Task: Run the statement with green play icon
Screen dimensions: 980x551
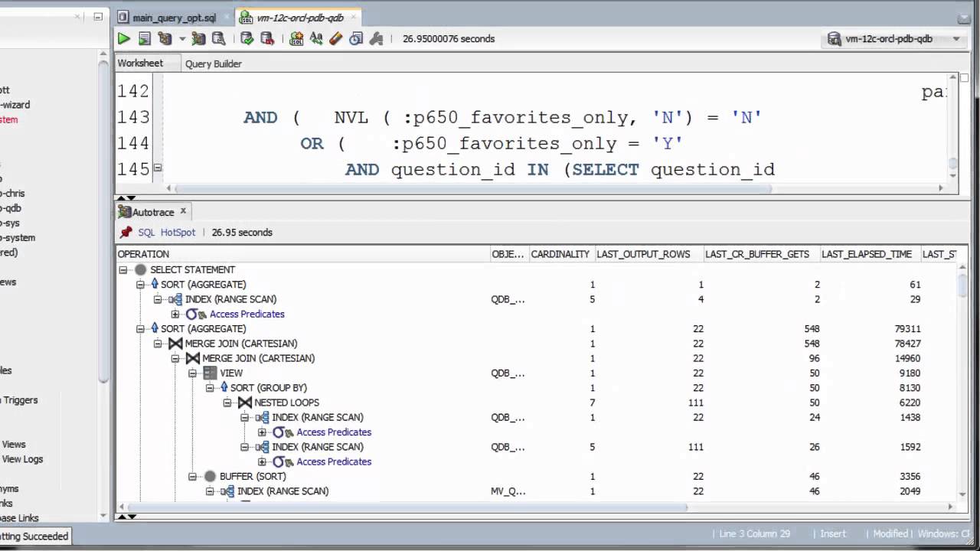Action: click(124, 38)
